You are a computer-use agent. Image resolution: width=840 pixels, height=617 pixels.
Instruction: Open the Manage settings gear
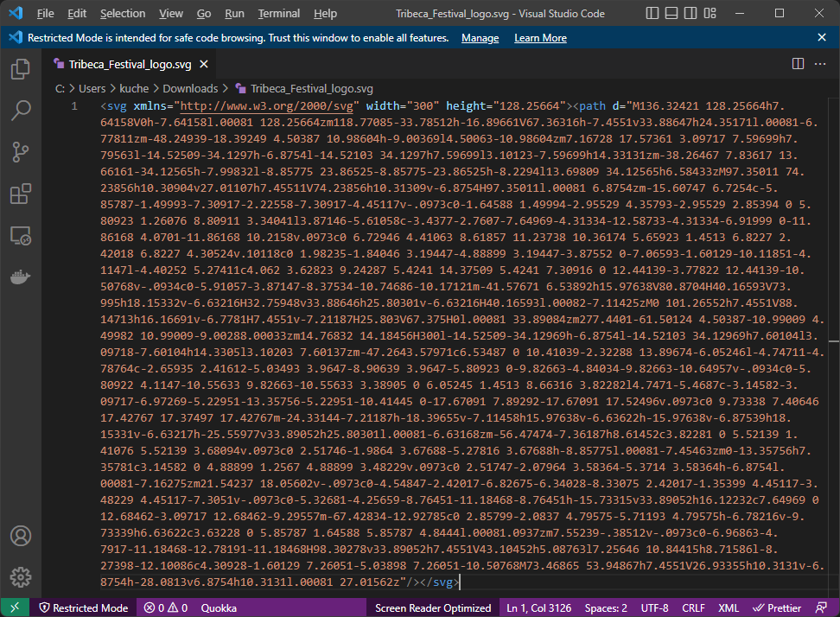(x=21, y=577)
